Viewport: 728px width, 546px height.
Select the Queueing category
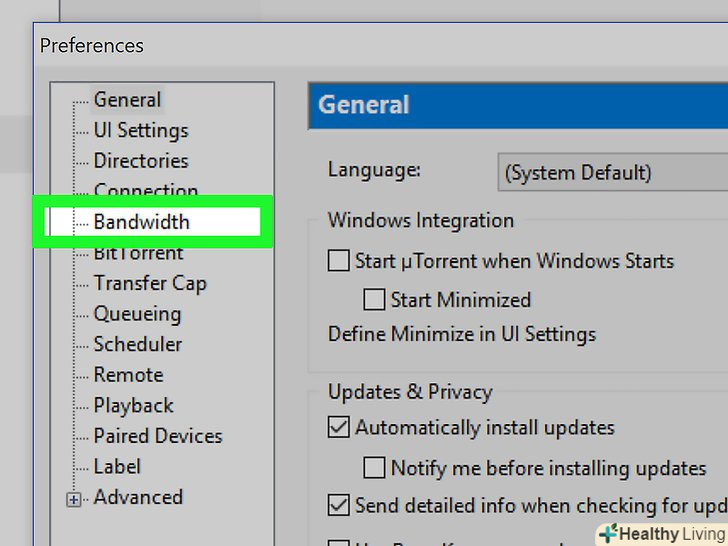[x=138, y=314]
